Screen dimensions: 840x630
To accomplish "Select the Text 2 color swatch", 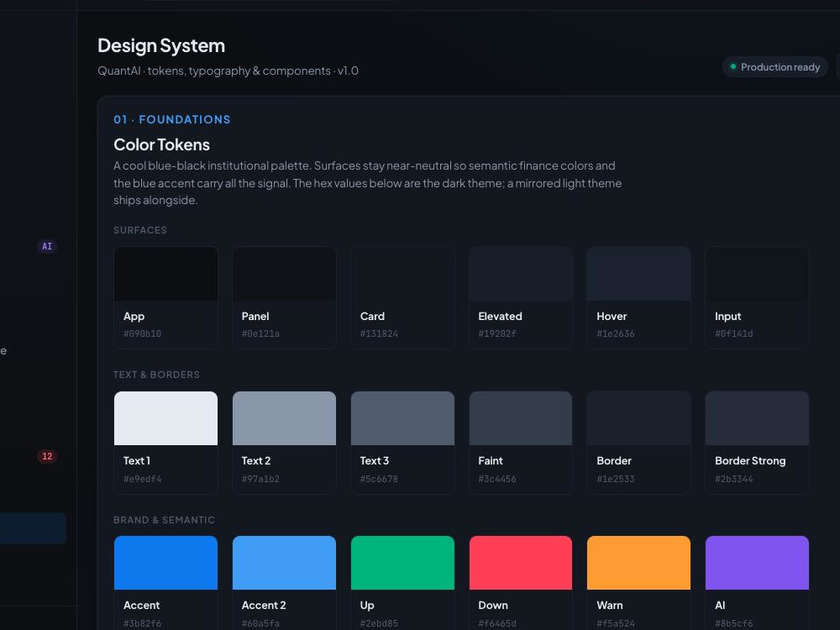I will [284, 418].
